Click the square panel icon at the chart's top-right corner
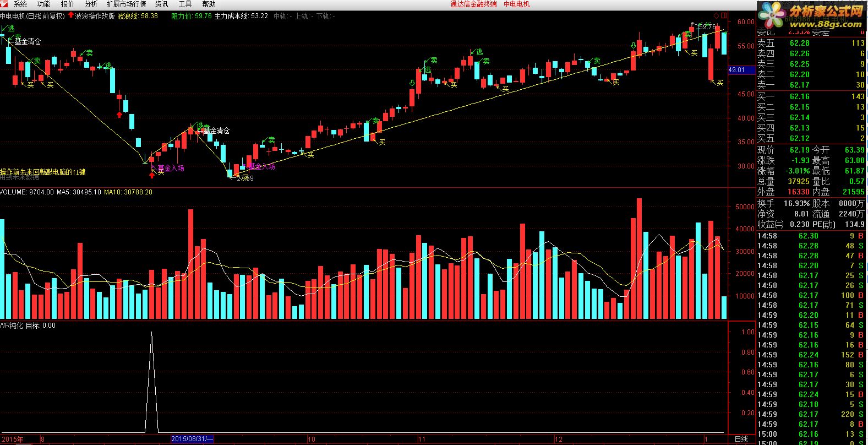 [x=723, y=15]
